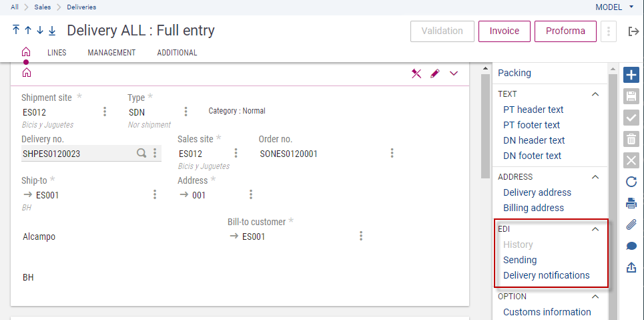Screen dimensions: 644x320
Task: Click the refresh icon in right toolbar
Action: click(x=631, y=182)
